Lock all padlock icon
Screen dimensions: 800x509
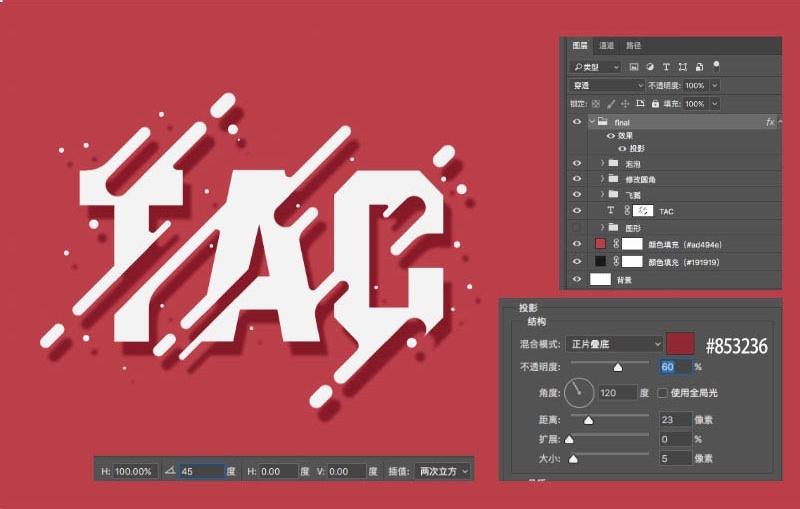pyautogui.click(x=655, y=104)
